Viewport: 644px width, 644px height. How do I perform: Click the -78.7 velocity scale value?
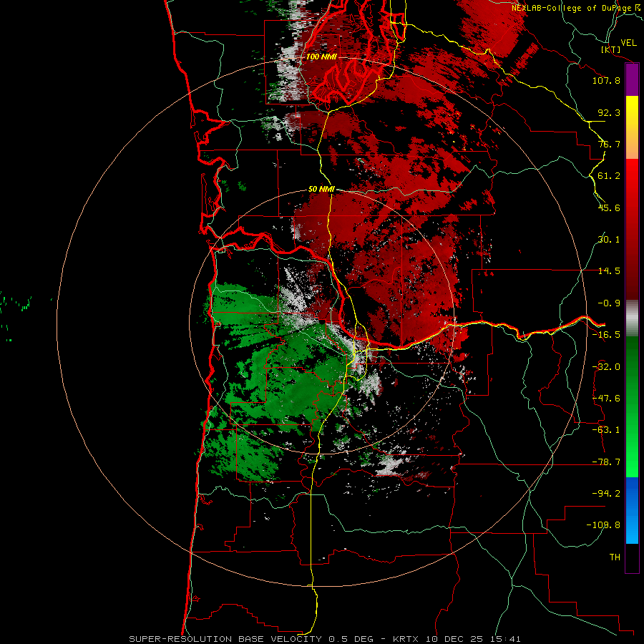606,462
